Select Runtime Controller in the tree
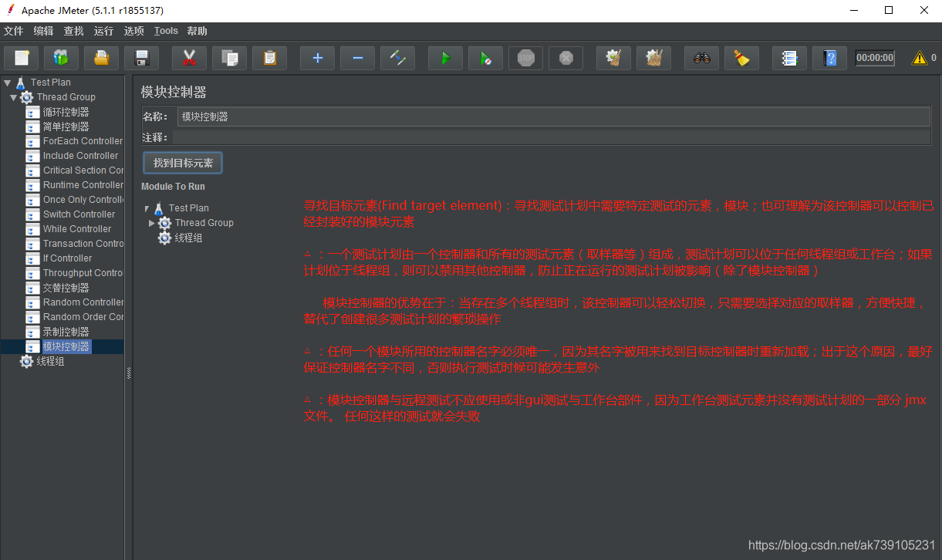This screenshot has height=560, width=942. pyautogui.click(x=83, y=185)
